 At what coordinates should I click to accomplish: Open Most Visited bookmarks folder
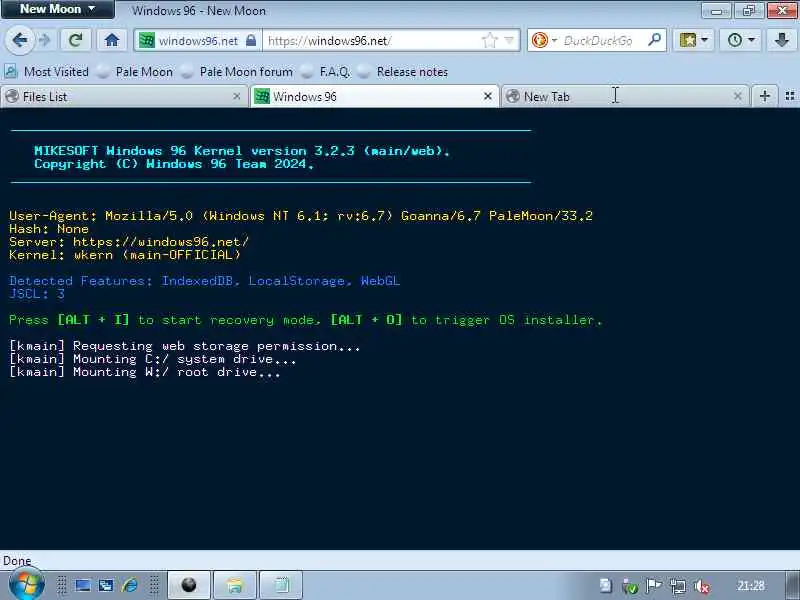[46, 71]
